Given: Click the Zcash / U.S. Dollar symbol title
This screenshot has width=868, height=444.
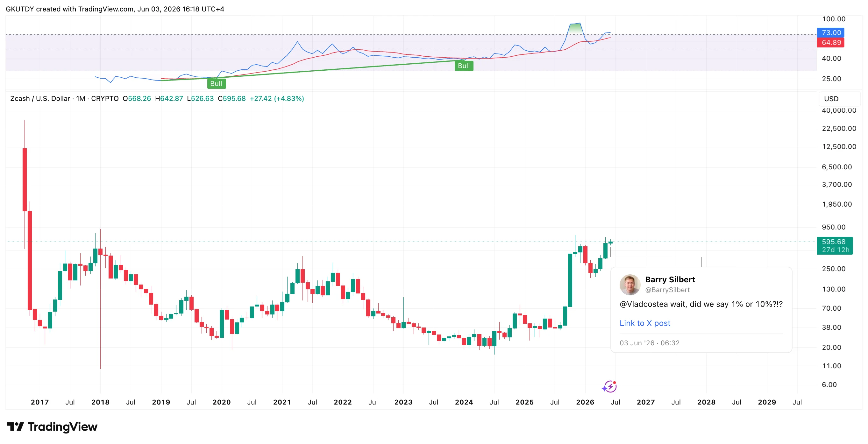Looking at the screenshot, I should pyautogui.click(x=40, y=98).
